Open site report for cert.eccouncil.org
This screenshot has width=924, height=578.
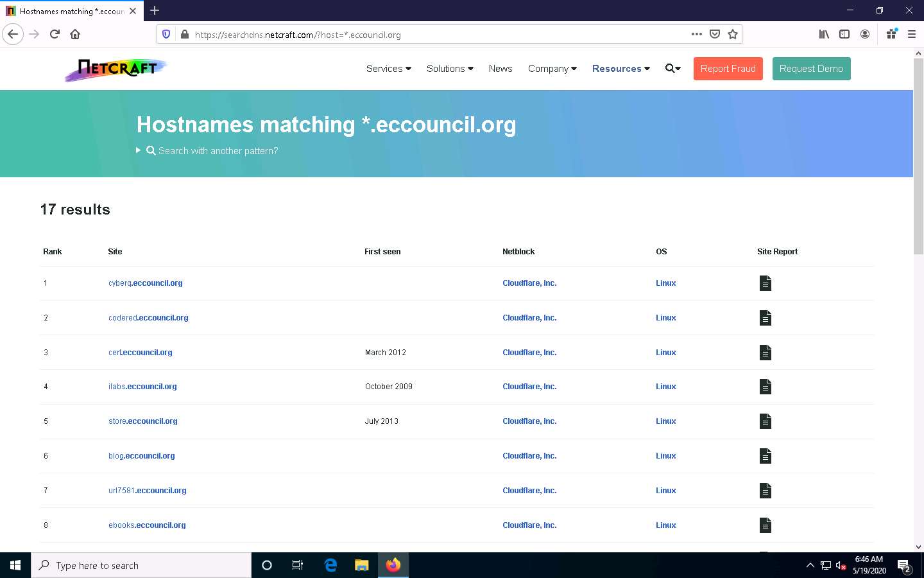point(765,353)
